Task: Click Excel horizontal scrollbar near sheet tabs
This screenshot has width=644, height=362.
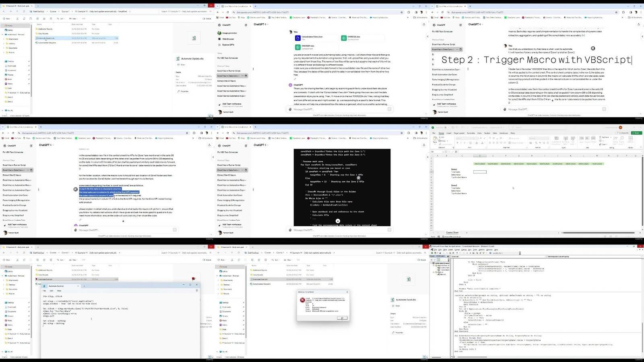Action: tap(600, 232)
